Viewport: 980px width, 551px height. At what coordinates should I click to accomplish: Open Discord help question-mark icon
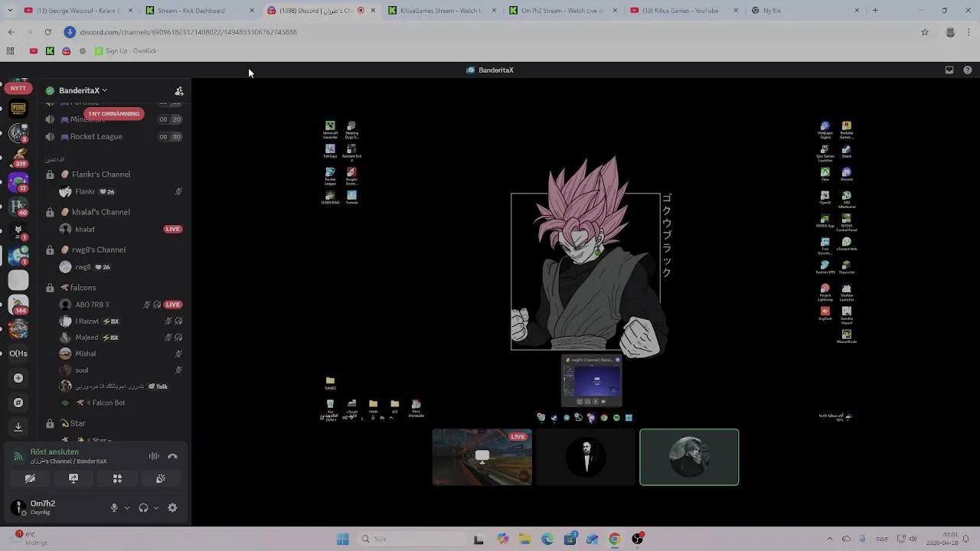point(968,70)
